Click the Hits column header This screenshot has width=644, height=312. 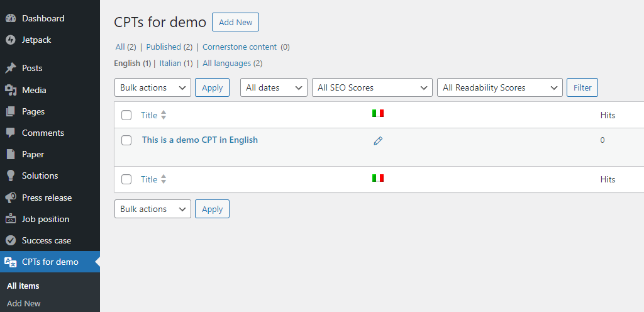pyautogui.click(x=608, y=115)
